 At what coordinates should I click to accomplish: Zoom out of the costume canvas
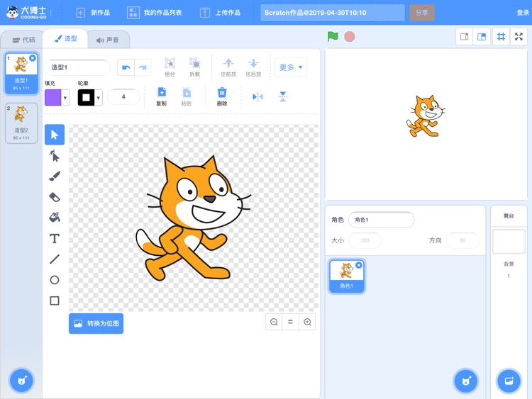274,322
